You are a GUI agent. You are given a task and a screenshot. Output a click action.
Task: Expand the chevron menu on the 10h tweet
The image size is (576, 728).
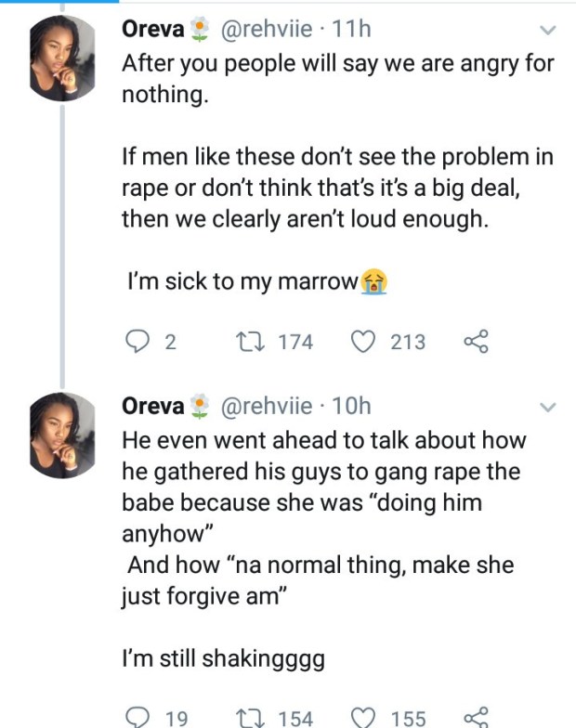pos(547,407)
